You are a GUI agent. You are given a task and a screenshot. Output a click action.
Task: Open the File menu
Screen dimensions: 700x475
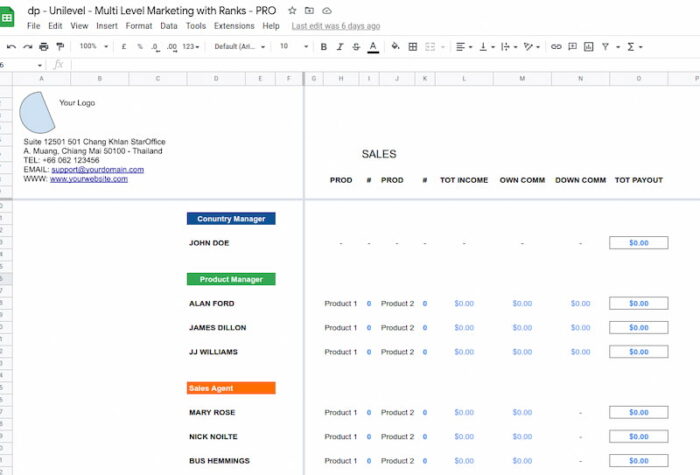pyautogui.click(x=33, y=26)
